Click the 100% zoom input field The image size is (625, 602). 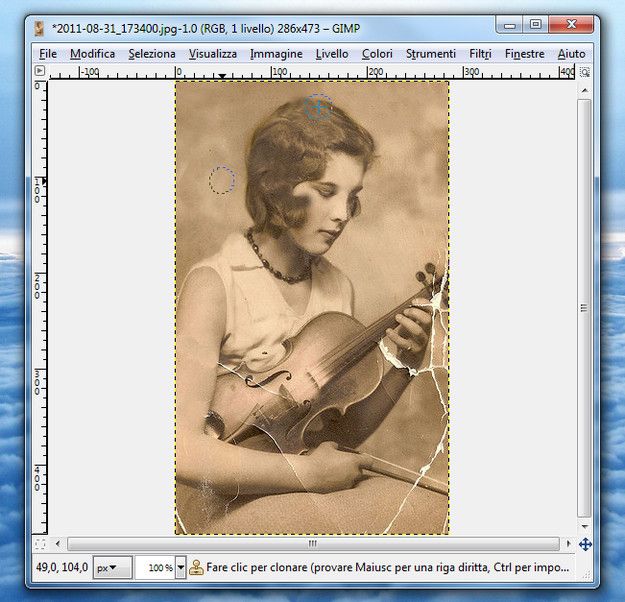tap(155, 567)
